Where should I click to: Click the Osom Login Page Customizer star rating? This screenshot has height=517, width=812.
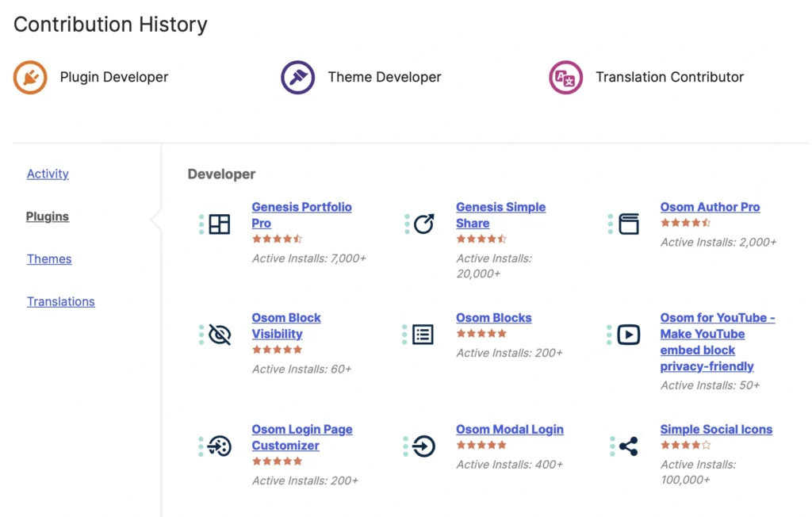tap(277, 461)
